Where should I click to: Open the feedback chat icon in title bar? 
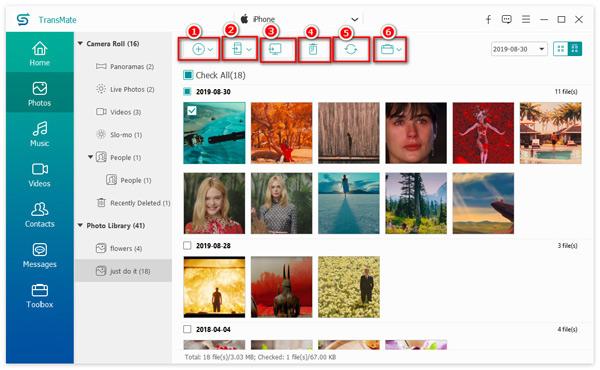[506, 19]
